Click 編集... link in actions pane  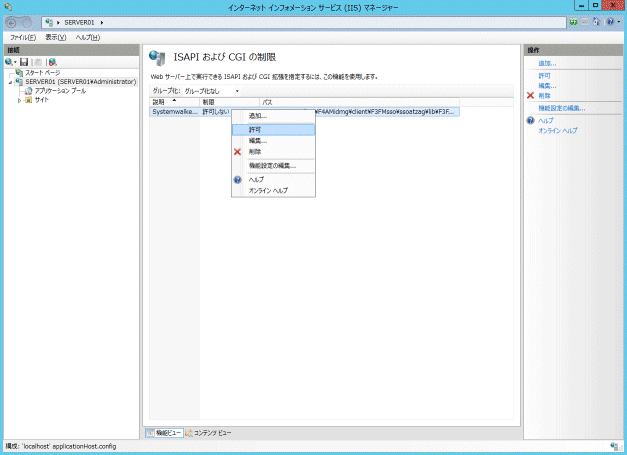547,86
